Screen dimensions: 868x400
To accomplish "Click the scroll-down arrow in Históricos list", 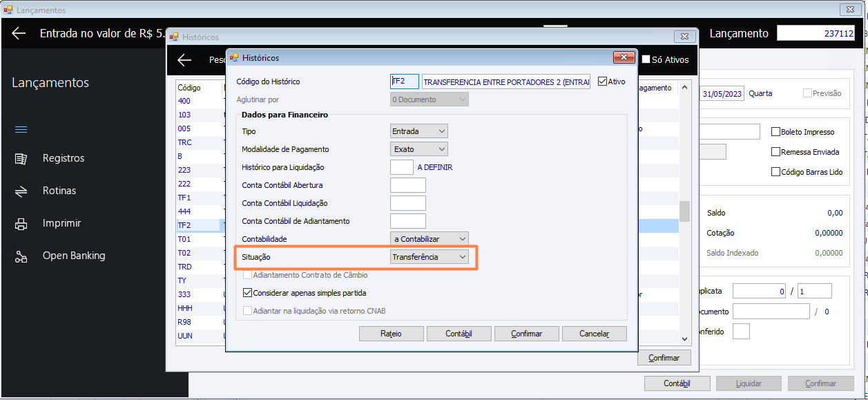I will pos(684,339).
